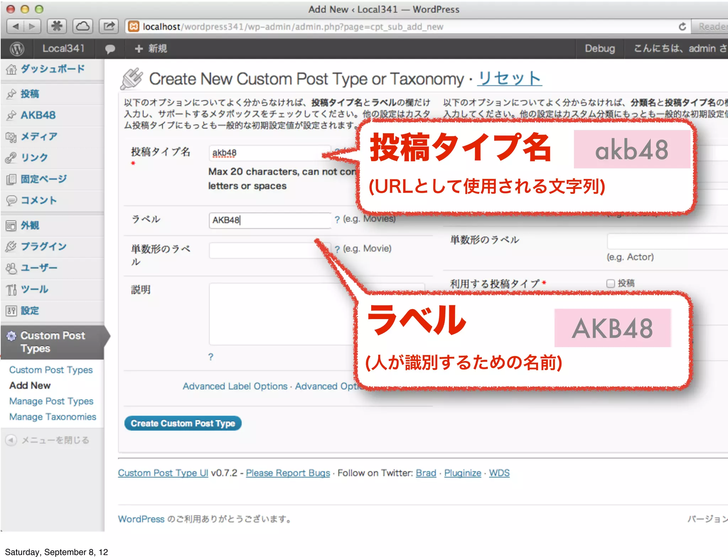728x560 pixels.
Task: Open the Brad Twitter link
Action: [426, 473]
